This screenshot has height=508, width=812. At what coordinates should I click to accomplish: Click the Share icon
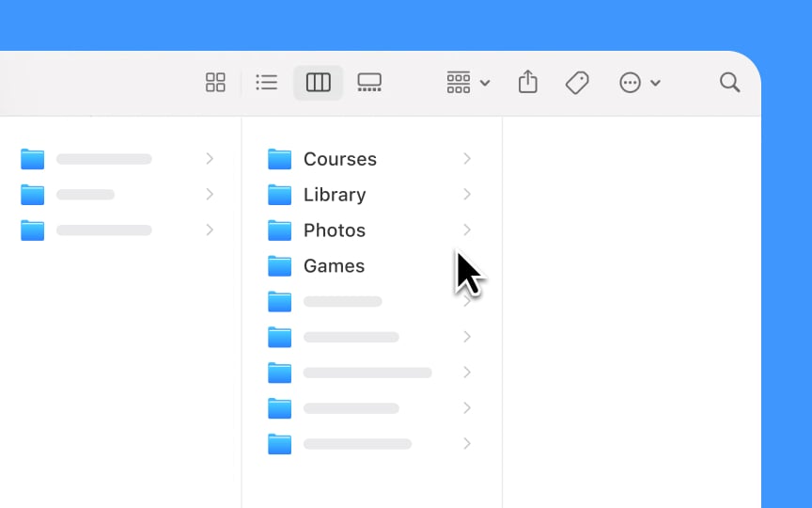click(528, 83)
